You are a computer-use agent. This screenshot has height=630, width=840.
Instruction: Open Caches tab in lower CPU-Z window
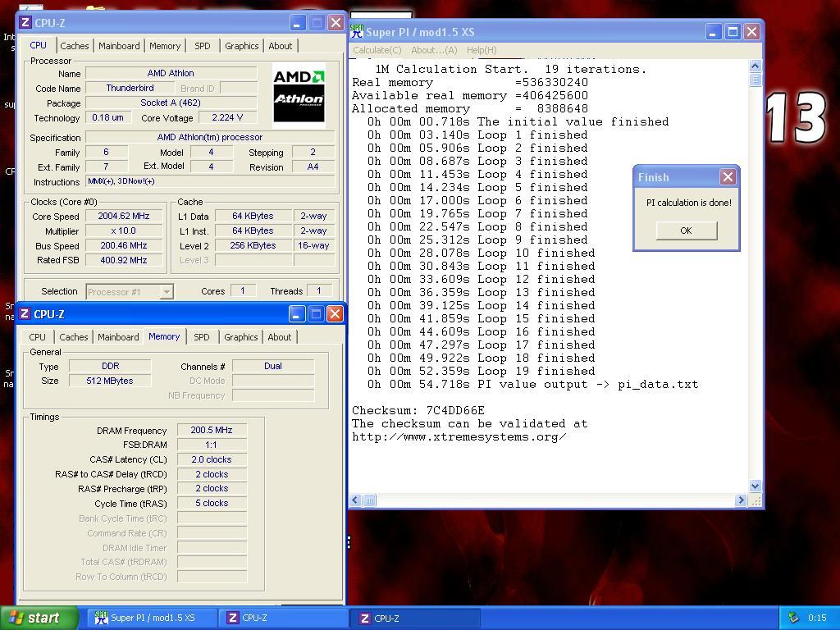[x=73, y=337]
